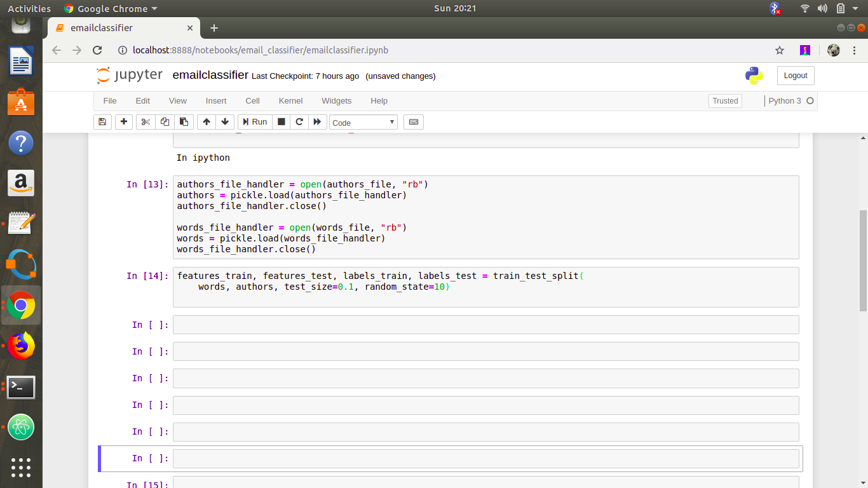Screen dimensions: 868x488
Task: Insert a cell below using plus icon
Action: coord(124,122)
